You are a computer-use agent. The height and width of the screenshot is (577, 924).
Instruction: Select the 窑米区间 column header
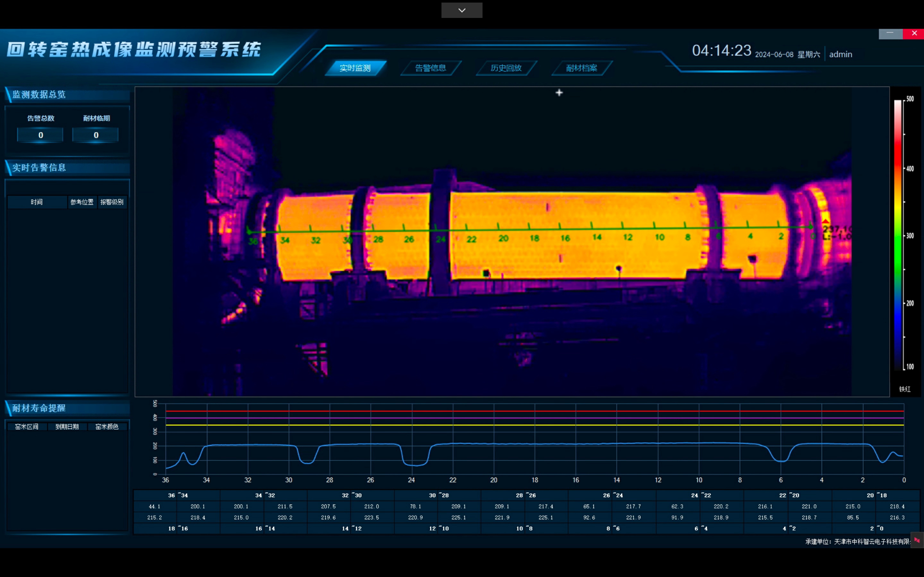[26, 427]
